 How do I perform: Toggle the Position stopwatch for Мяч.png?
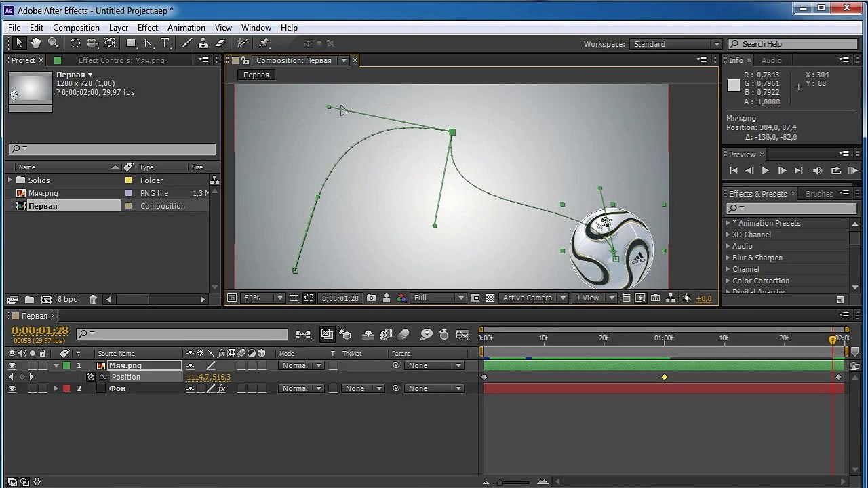coord(91,377)
